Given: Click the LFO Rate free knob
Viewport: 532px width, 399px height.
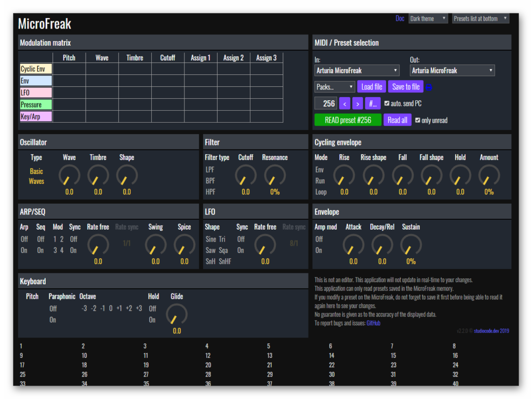Looking at the screenshot, I should pyautogui.click(x=265, y=245).
